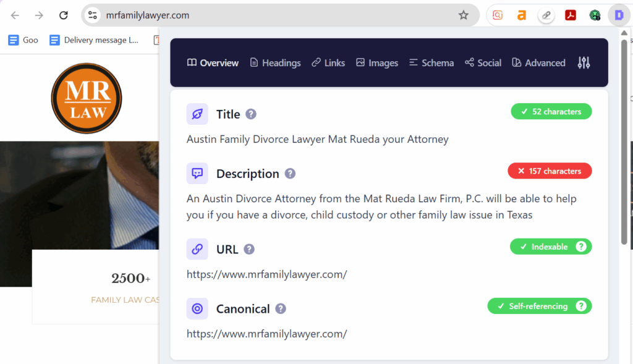
Task: Show help for Description
Action: pyautogui.click(x=290, y=174)
